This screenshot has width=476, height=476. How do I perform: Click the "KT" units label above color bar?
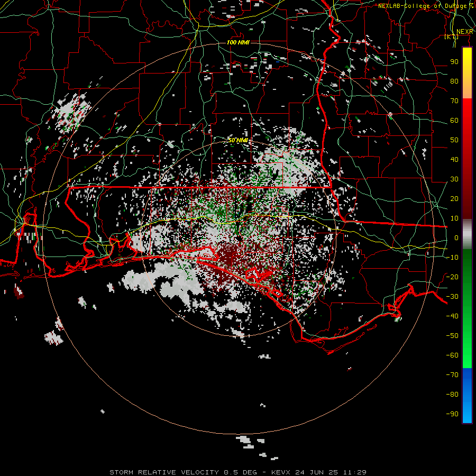click(452, 37)
